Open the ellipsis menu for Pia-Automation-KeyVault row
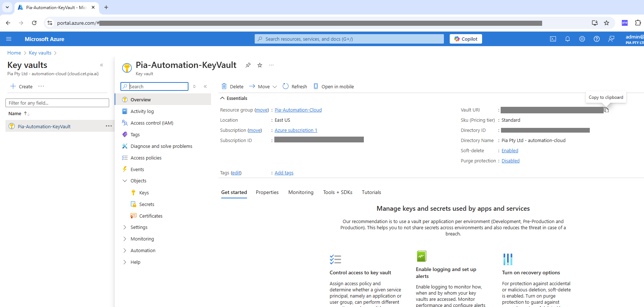Viewport: 644px width, 307px height. coord(109,126)
